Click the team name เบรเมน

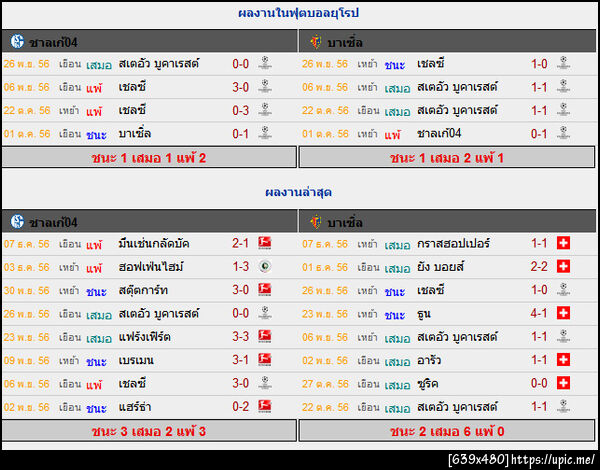coord(136,361)
